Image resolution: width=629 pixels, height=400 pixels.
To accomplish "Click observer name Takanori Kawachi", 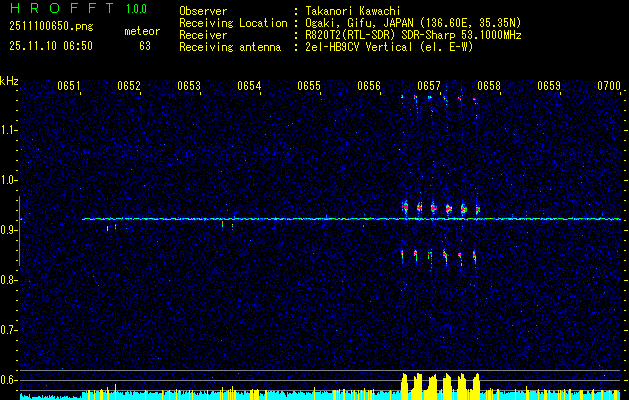I will 353,11.
